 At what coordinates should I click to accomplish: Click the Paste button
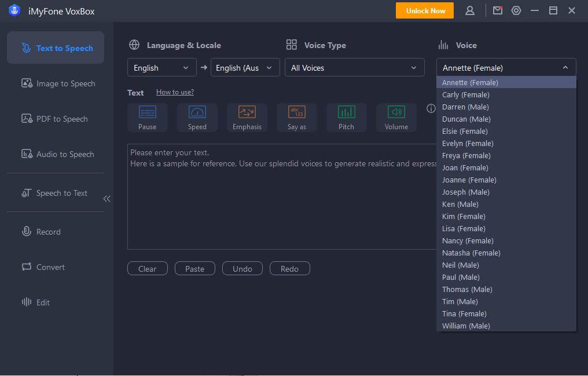pos(195,269)
